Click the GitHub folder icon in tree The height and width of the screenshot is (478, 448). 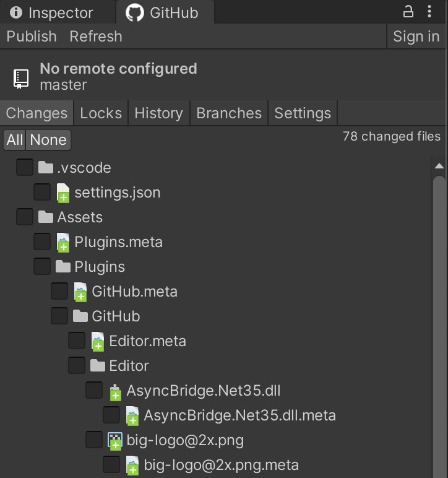pos(80,316)
